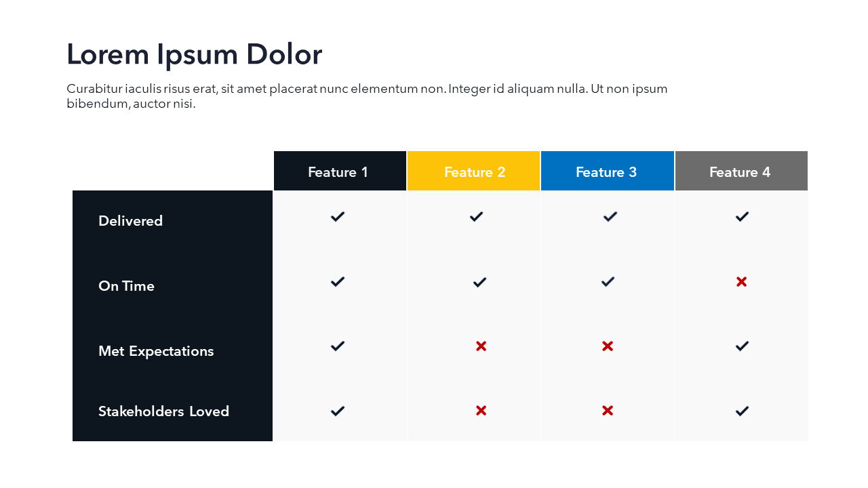Select the Feature 1 Met Expectations checkmark
Viewport: 868px width, 488px height.
tap(338, 346)
